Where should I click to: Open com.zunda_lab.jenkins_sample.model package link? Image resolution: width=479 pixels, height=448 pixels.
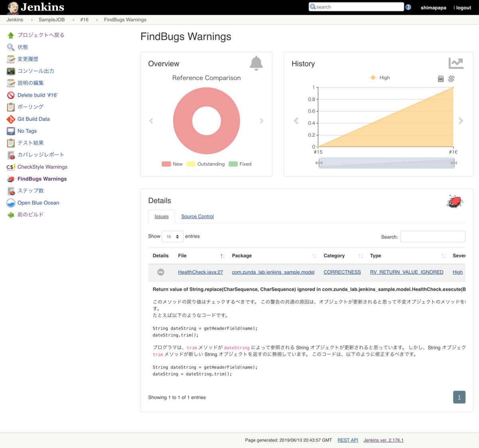pyautogui.click(x=273, y=272)
